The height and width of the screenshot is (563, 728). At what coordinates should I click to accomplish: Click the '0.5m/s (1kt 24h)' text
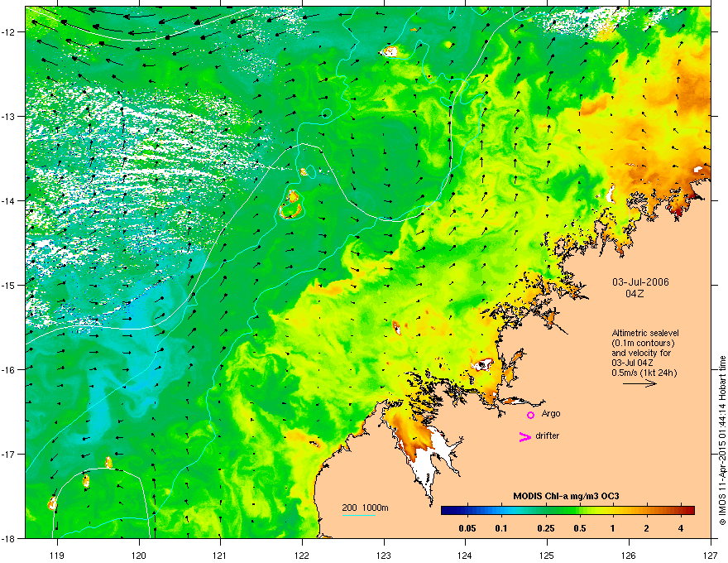[644, 373]
